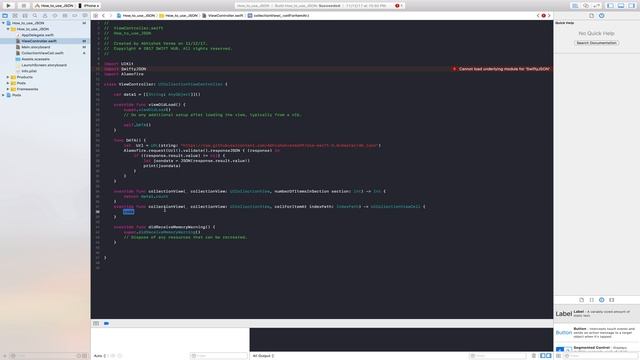Open related items grid in jump bar

(x=96, y=16)
